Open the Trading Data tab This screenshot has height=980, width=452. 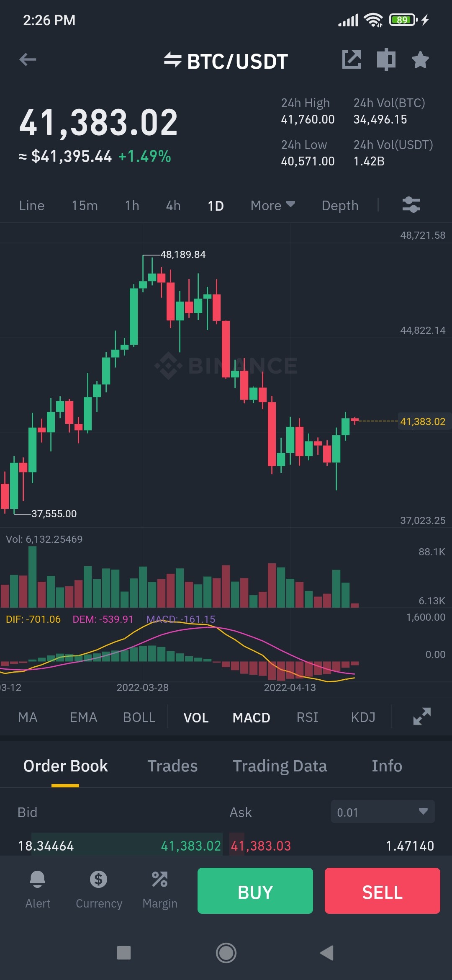[x=280, y=766]
